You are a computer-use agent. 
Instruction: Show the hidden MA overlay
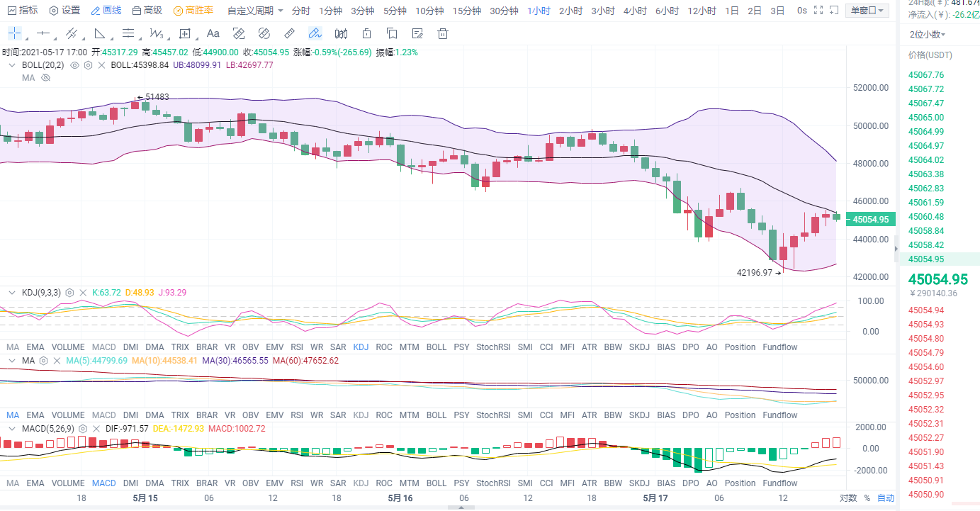pos(46,78)
